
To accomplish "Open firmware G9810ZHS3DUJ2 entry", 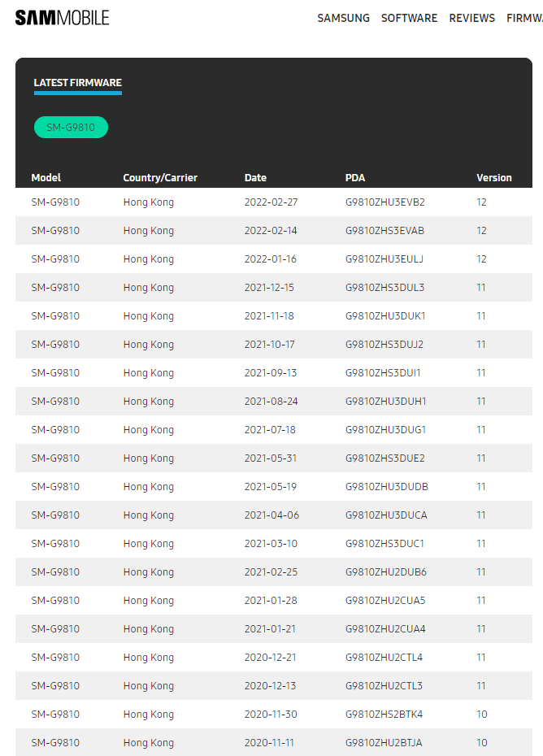I will (x=274, y=344).
